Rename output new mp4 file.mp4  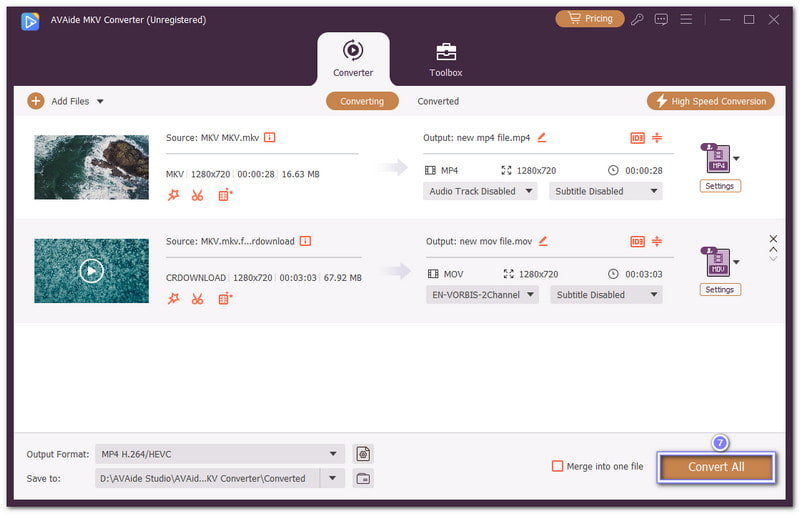pos(542,137)
